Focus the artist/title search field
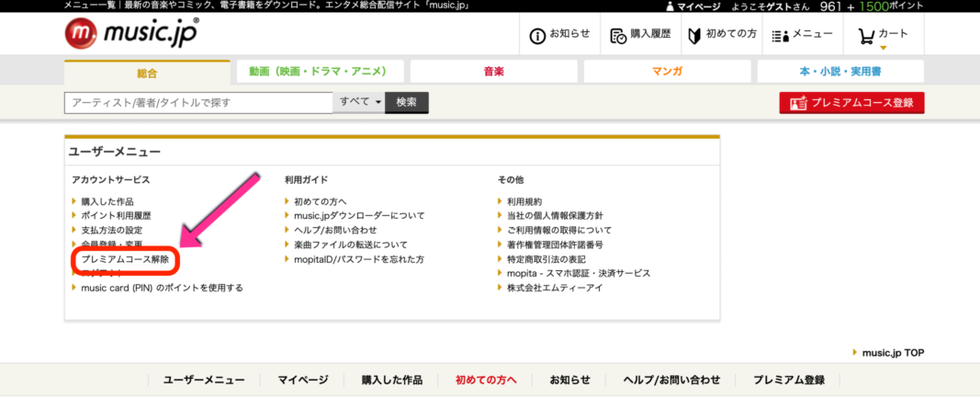Screen dimensions: 980x398 click(197, 102)
